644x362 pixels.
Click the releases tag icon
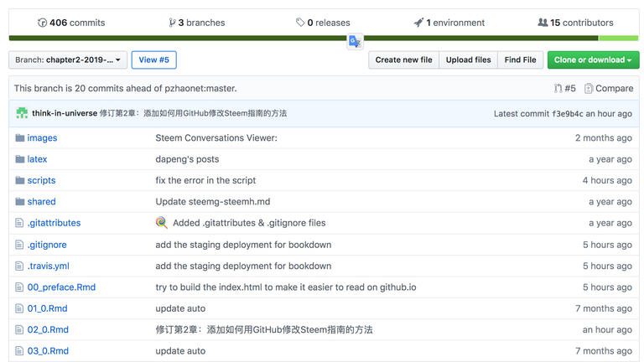pyautogui.click(x=300, y=23)
